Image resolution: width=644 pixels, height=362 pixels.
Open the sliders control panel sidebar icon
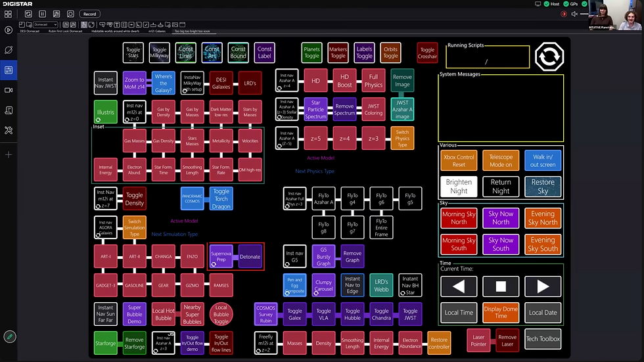[8, 70]
